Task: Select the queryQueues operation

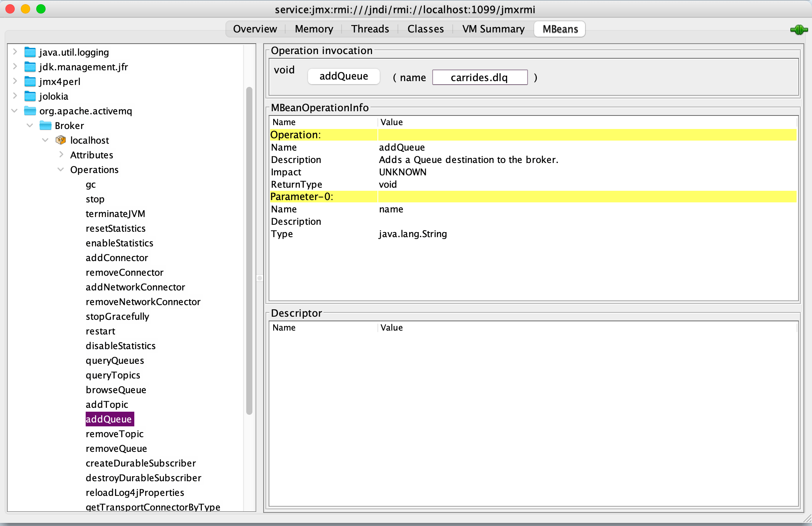Action: tap(115, 360)
